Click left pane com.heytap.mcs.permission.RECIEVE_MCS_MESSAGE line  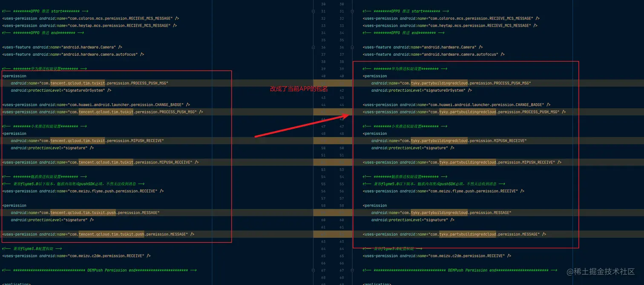tap(89, 26)
